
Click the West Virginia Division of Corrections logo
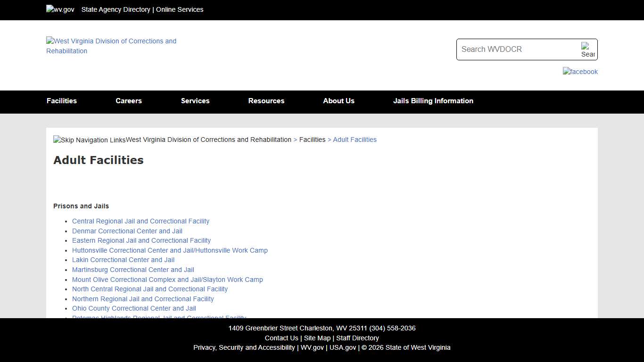(111, 46)
